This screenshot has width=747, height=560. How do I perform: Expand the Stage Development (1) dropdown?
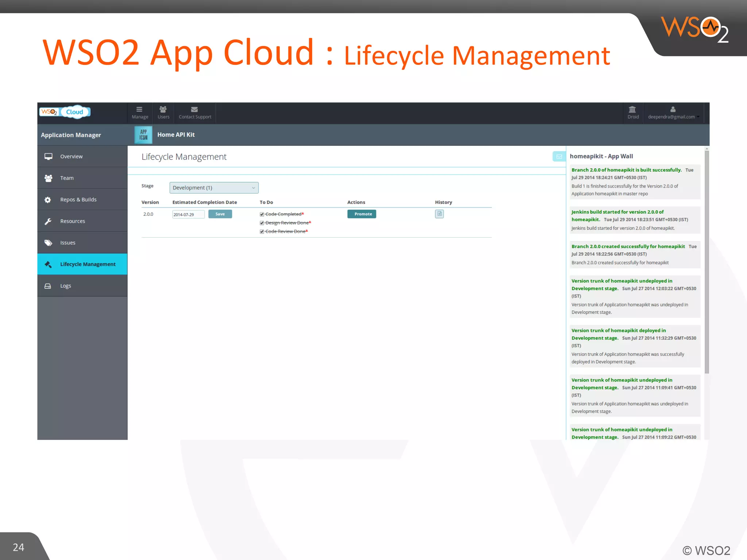pos(214,188)
